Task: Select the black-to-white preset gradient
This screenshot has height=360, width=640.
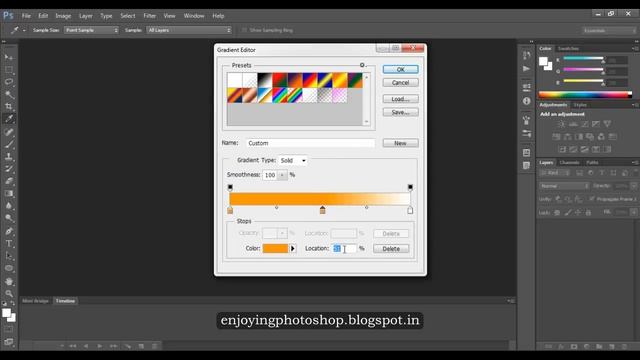Action: [x=264, y=80]
